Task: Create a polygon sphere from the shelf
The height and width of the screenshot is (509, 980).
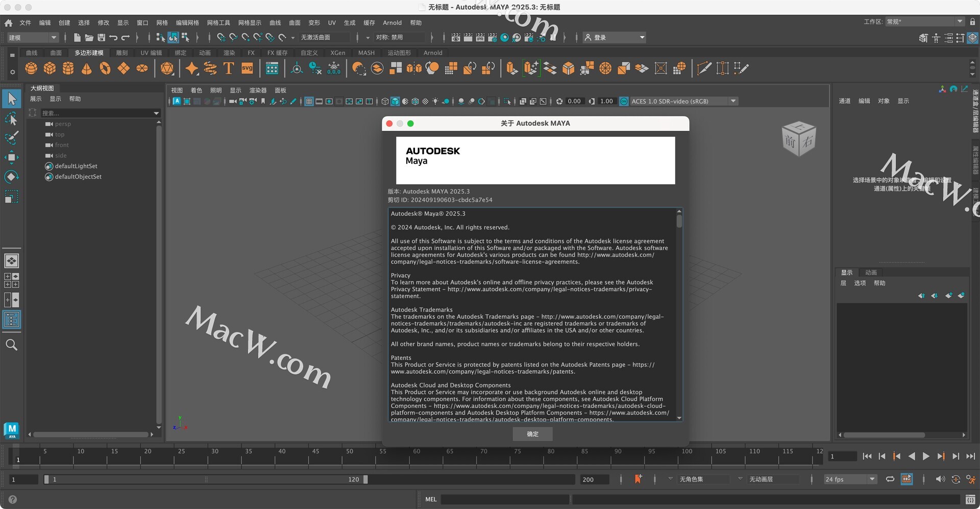Action: 31,68
